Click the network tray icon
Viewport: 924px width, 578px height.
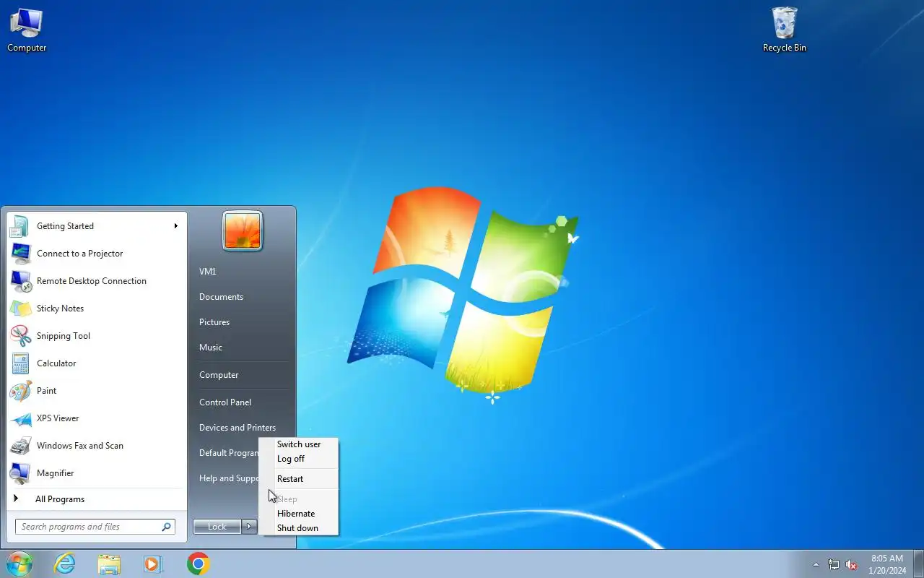click(x=834, y=564)
